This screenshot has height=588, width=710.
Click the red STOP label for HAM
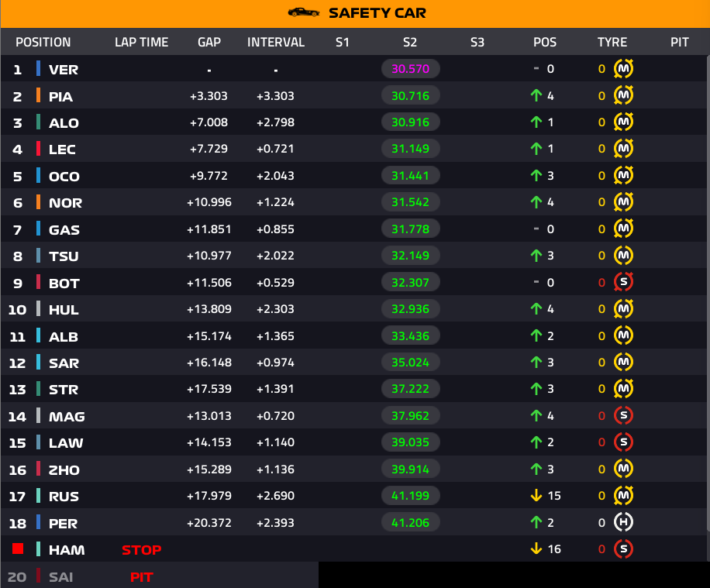(x=141, y=550)
